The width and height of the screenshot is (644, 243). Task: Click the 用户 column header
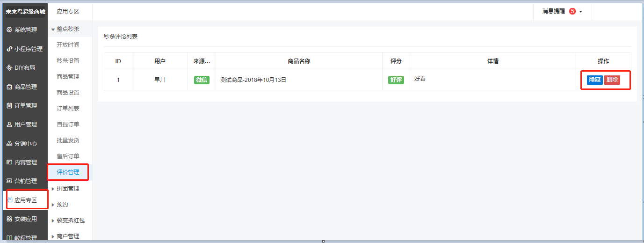point(160,61)
